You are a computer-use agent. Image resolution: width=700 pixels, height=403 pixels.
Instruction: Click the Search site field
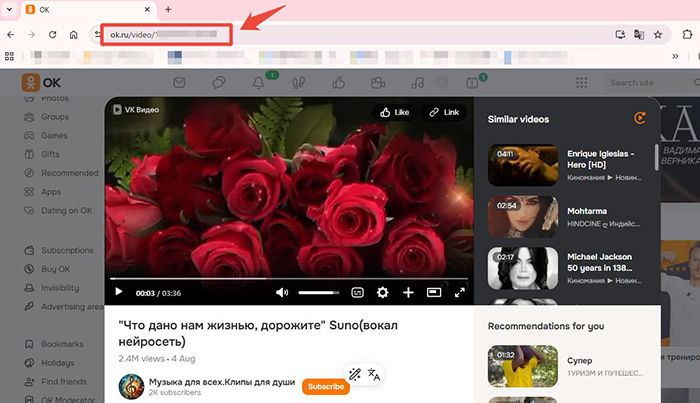[652, 83]
